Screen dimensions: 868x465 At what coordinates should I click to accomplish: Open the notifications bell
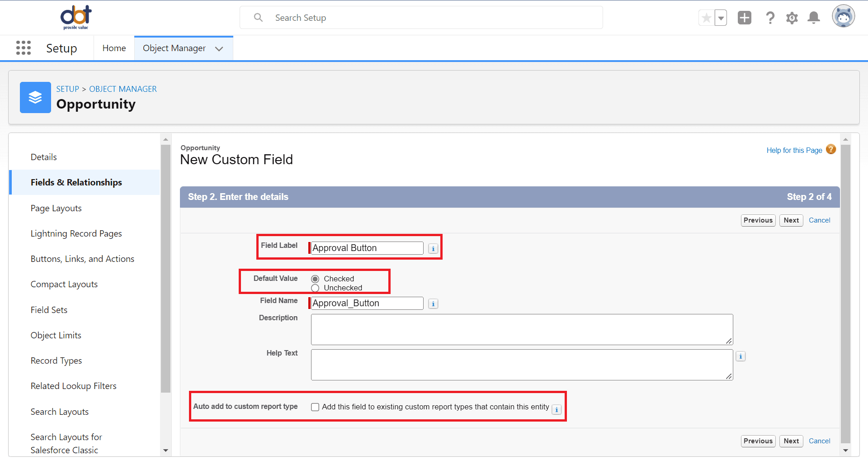pos(814,18)
